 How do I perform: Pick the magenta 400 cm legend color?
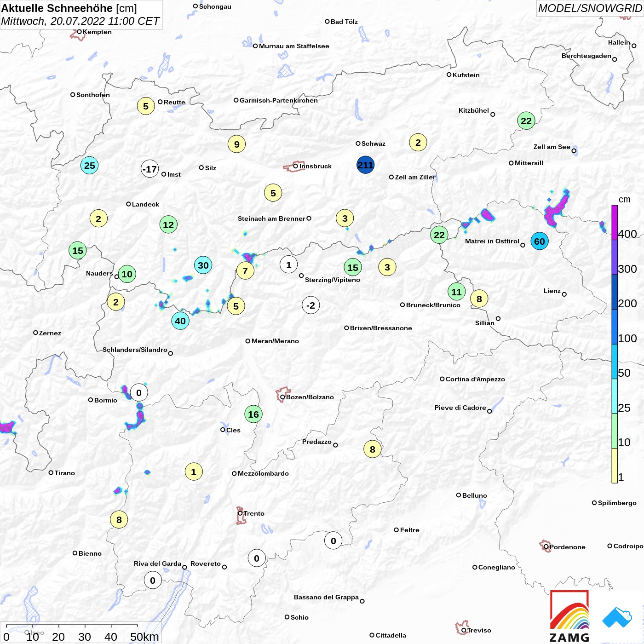615,223
